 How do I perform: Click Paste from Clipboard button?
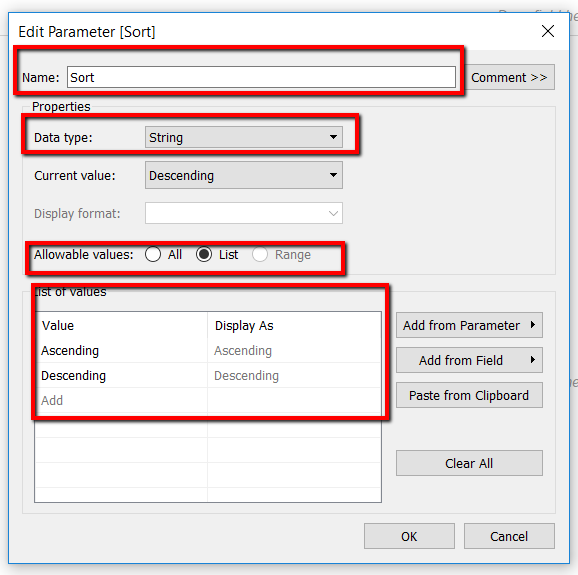tap(469, 395)
